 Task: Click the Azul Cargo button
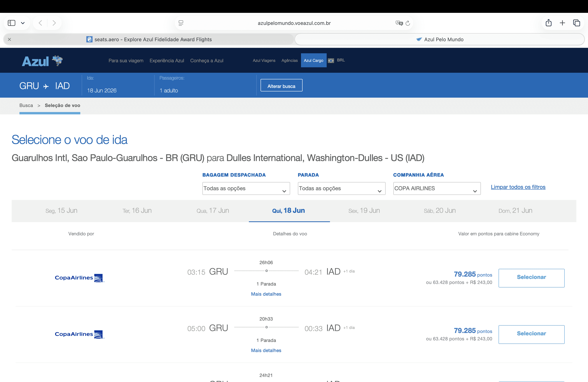(x=313, y=60)
